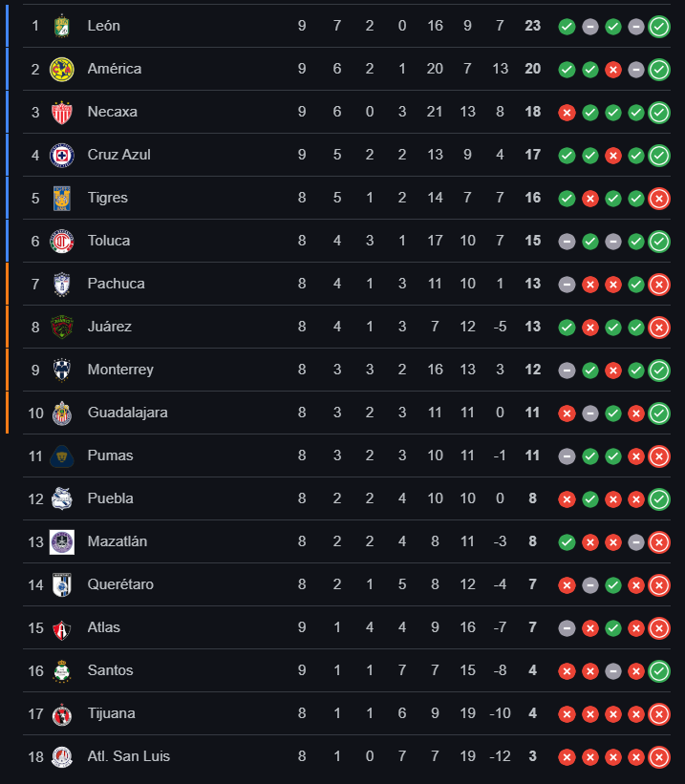Click Pachuca's points total of 13
This screenshot has width=685, height=784.
tap(532, 284)
